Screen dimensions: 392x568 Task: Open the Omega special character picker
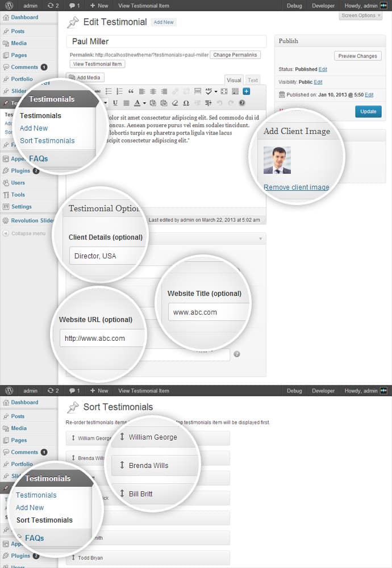(186, 103)
